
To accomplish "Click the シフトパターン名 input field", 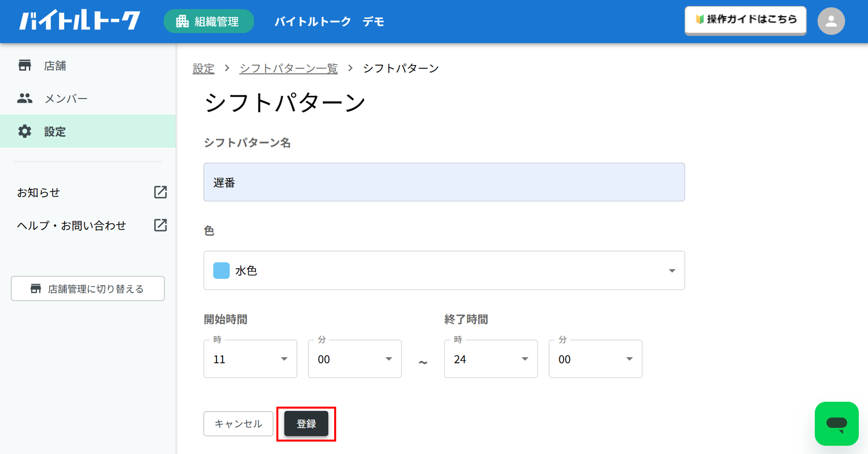I will click(x=444, y=182).
